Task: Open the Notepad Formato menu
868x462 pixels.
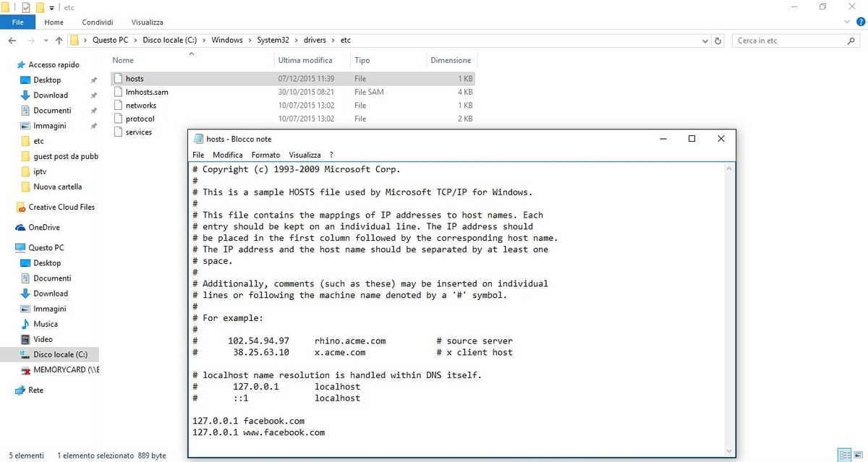Action: click(x=265, y=155)
